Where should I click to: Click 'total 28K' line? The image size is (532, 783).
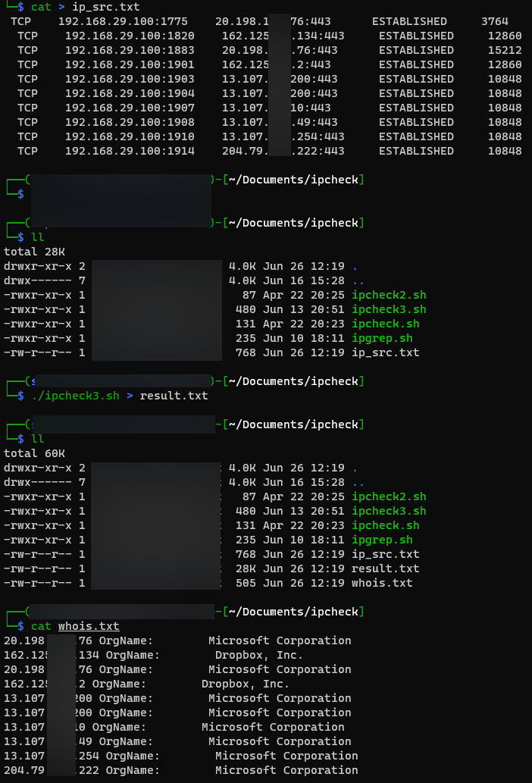pos(34,252)
